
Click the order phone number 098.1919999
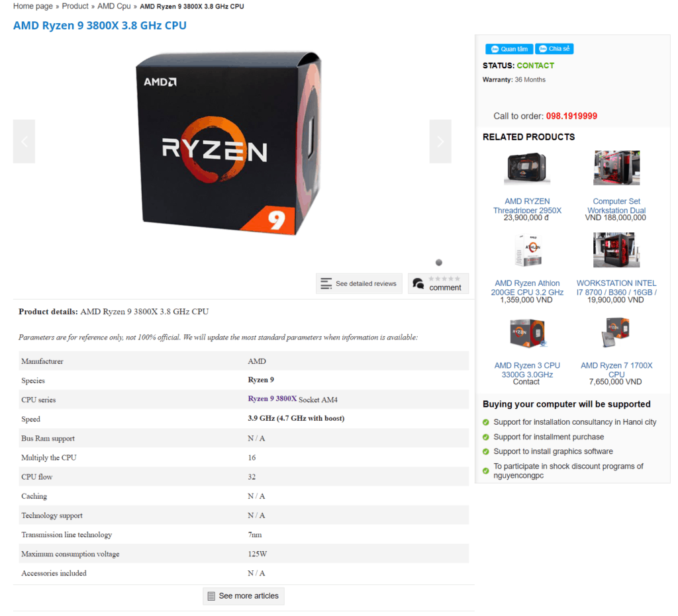(x=571, y=116)
